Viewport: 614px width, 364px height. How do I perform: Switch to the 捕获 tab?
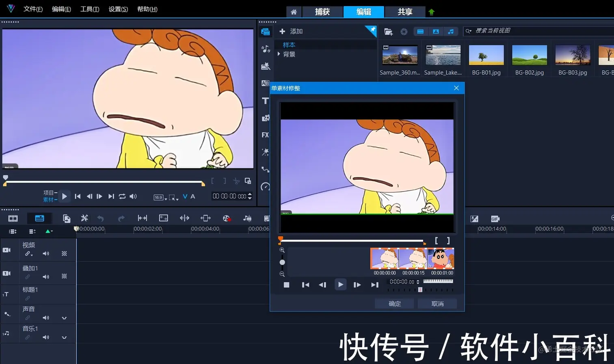click(x=322, y=12)
